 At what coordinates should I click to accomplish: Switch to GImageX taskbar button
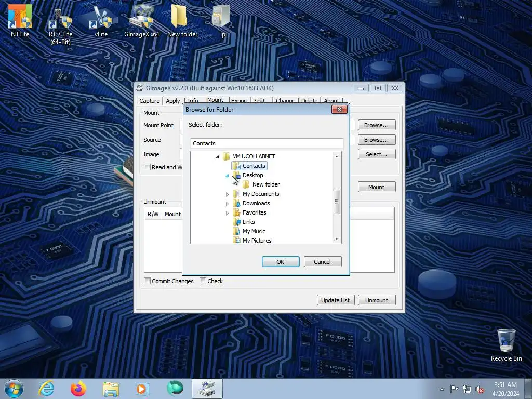point(207,389)
